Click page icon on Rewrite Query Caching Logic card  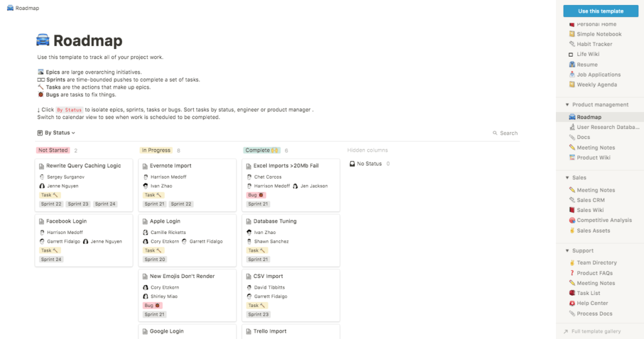click(42, 166)
